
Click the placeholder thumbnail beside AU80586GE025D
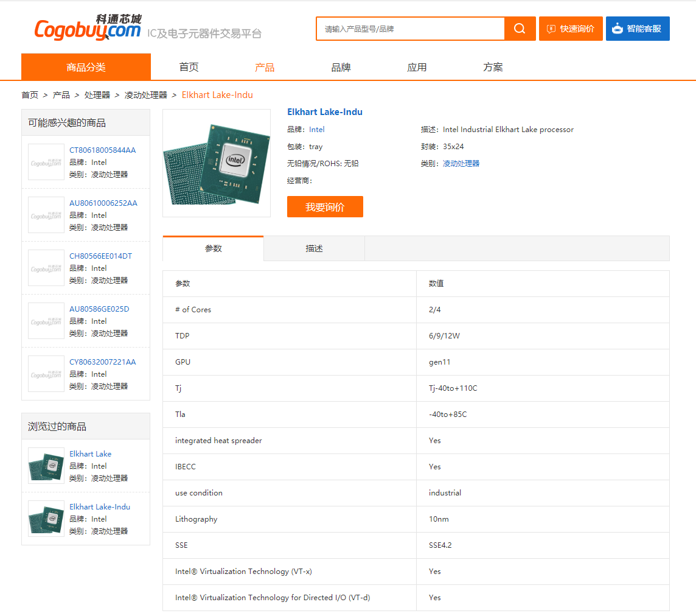(46, 321)
